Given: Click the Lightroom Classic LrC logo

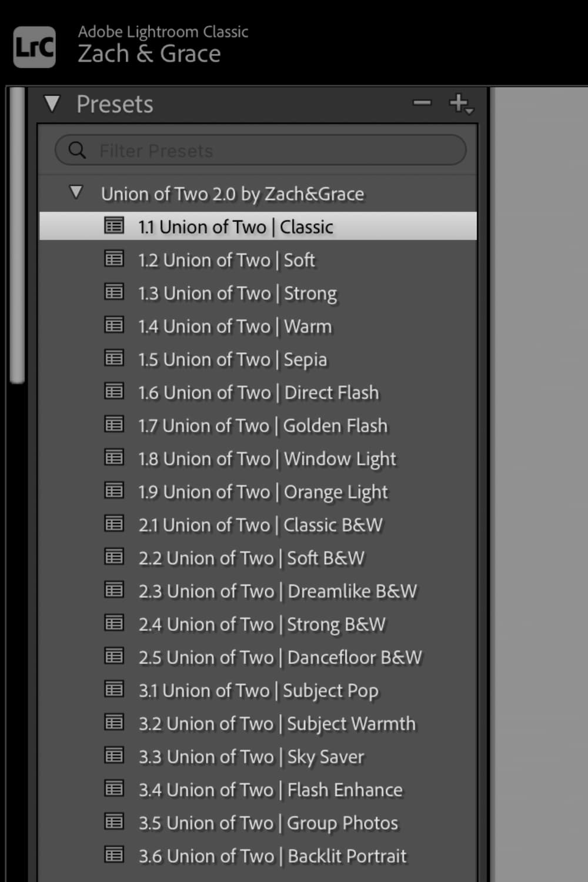Looking at the screenshot, I should 34,48.
